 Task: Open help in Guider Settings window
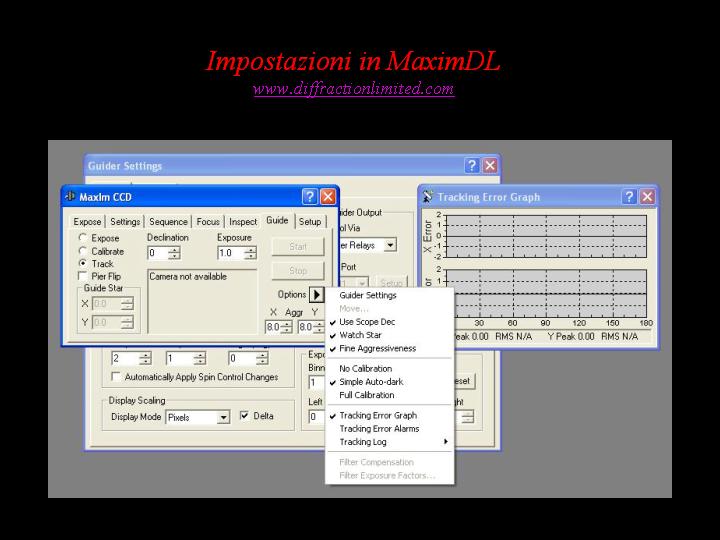472,165
